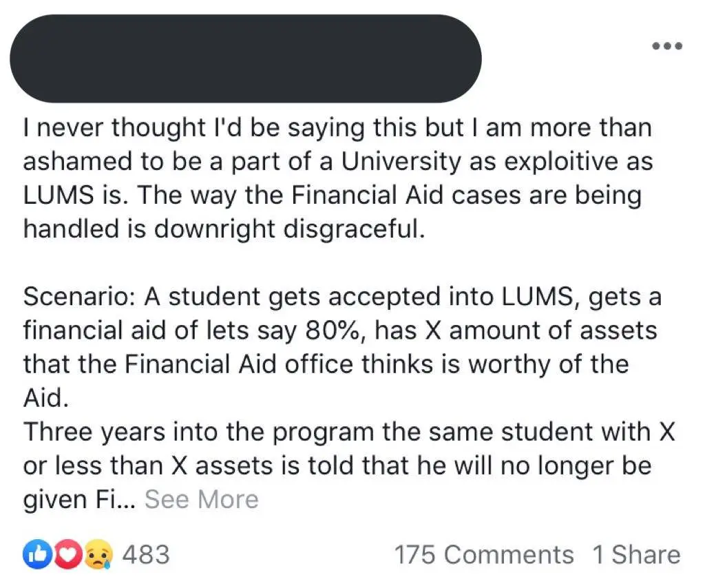
Task: View the 1 Share details
Action: click(636, 554)
